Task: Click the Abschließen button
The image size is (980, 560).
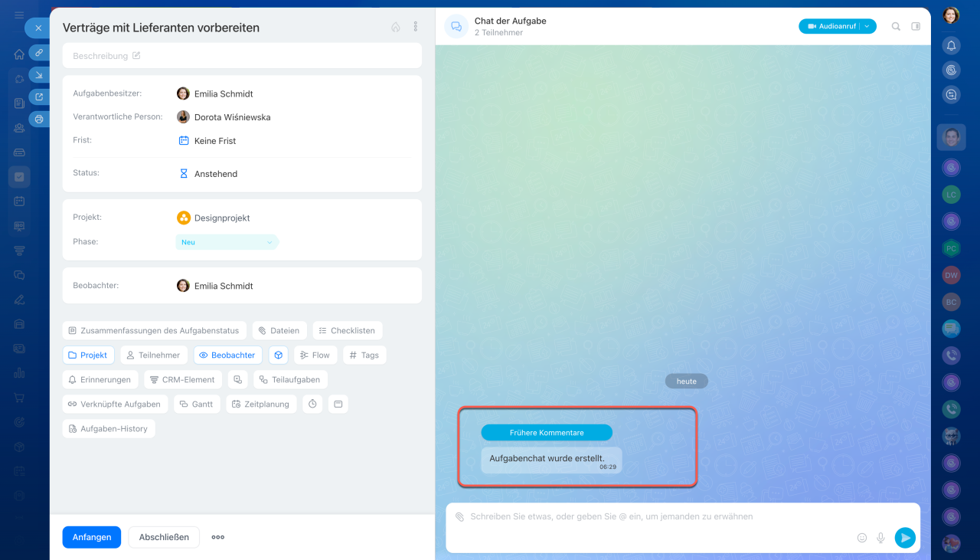Action: pos(164,537)
